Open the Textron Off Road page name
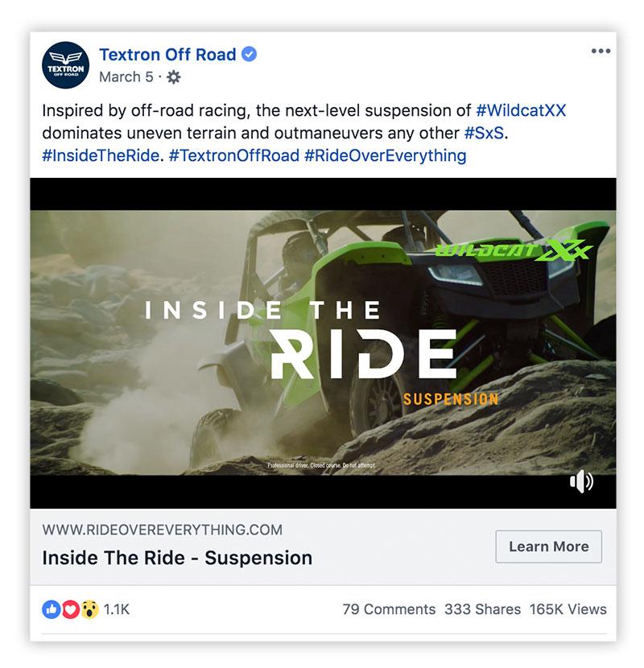The image size is (644, 668). [167, 55]
